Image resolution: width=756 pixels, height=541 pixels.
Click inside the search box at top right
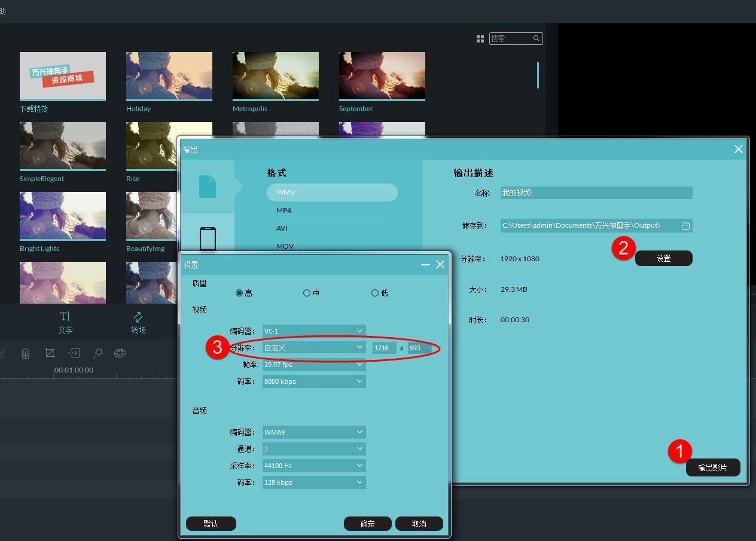[514, 38]
